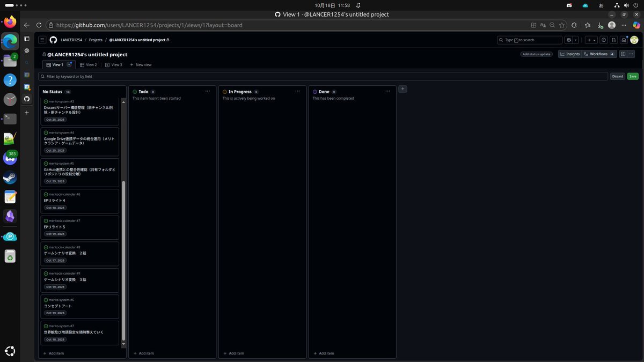Open the Todo column options menu
Image resolution: width=644 pixels, height=362 pixels.
click(x=207, y=92)
